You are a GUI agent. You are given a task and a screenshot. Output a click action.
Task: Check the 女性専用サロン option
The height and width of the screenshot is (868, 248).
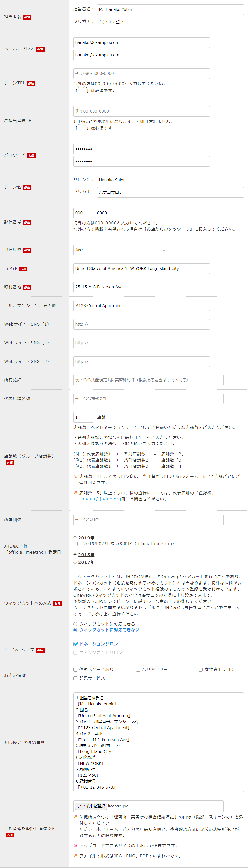pyautogui.click(x=200, y=670)
